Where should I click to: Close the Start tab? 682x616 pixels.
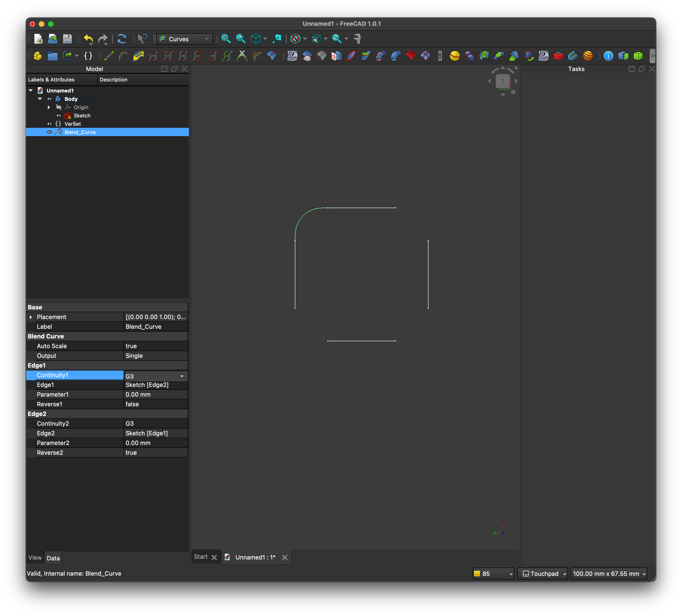214,557
